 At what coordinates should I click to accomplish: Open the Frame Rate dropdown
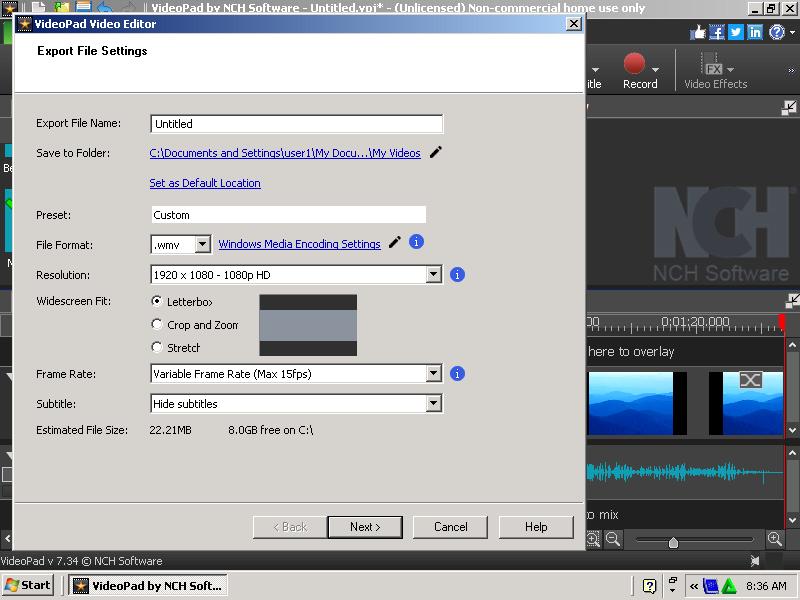click(434, 373)
